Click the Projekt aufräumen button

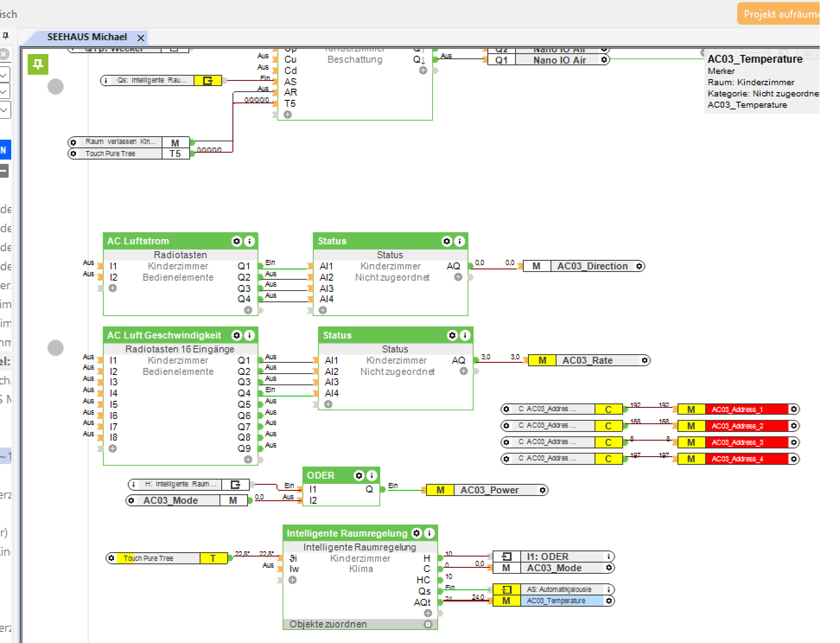(x=779, y=14)
